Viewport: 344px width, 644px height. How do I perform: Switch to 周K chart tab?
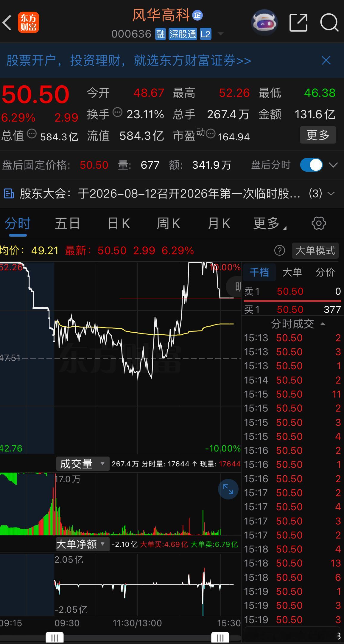pos(168,224)
